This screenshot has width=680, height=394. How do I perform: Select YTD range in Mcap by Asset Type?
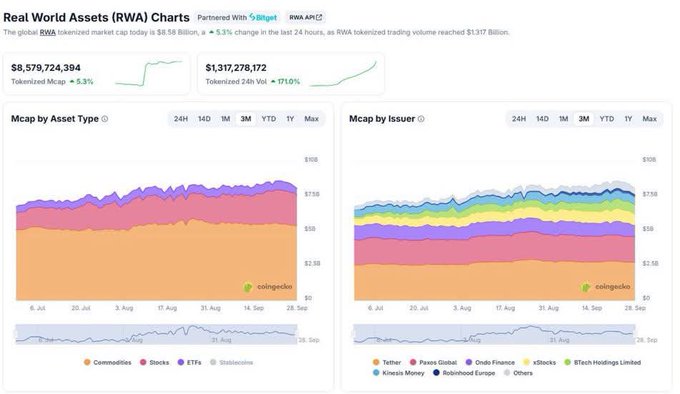(268, 119)
